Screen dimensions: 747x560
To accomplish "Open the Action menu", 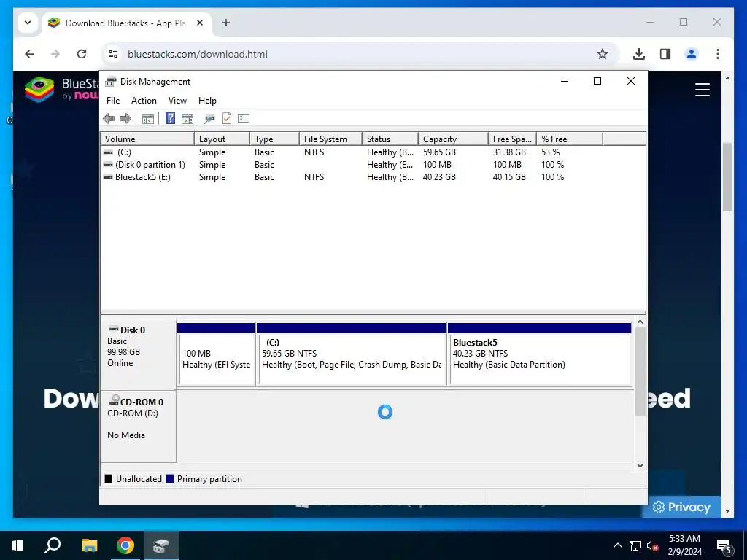I will click(x=144, y=101).
